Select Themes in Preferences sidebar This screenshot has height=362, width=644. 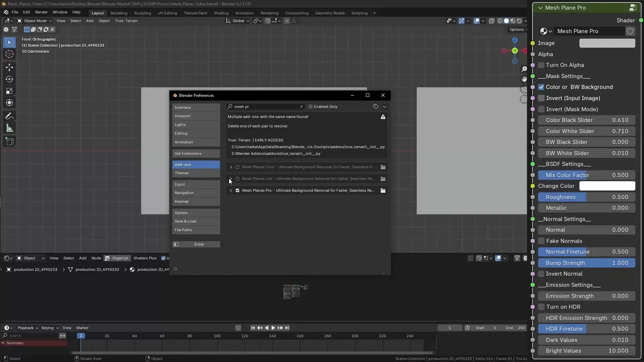tap(196, 173)
